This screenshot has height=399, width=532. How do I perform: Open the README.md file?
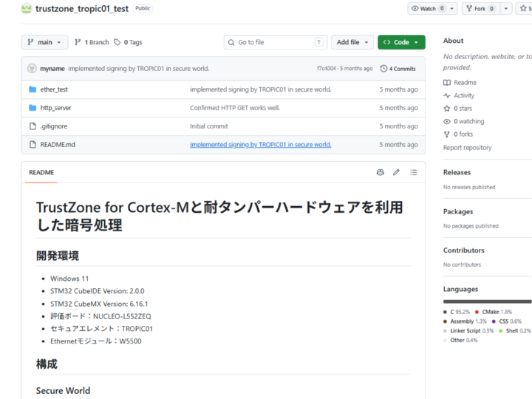pyautogui.click(x=58, y=145)
